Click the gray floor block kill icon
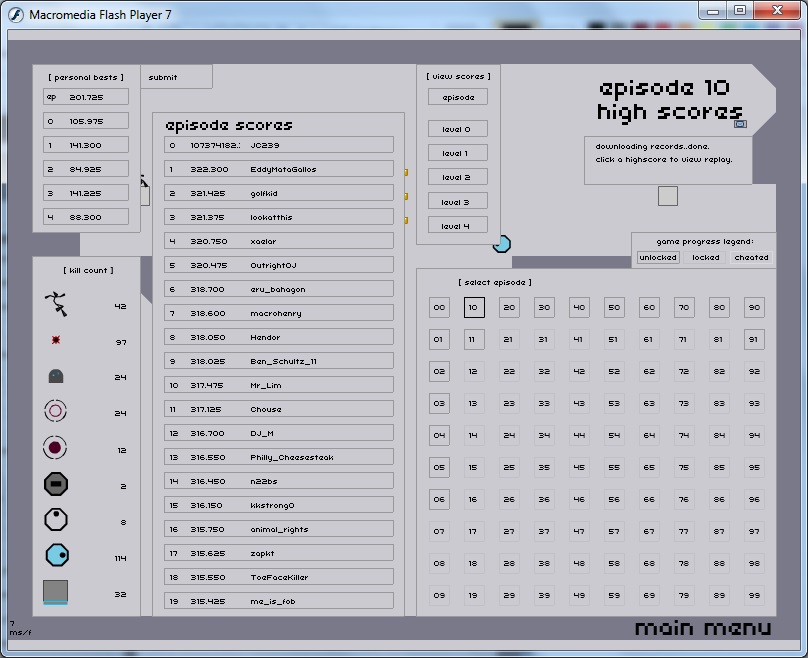 [x=56, y=593]
